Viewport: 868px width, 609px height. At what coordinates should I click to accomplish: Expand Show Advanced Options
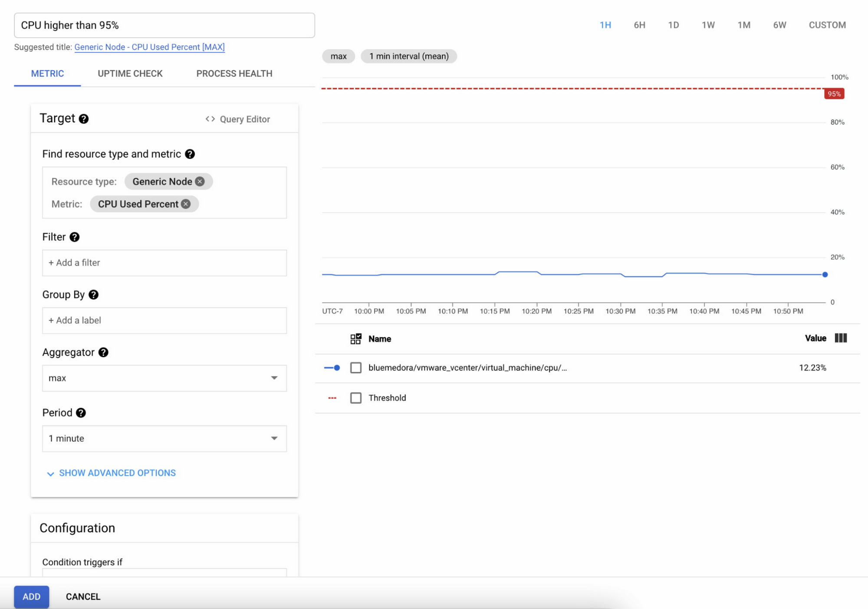tap(112, 473)
